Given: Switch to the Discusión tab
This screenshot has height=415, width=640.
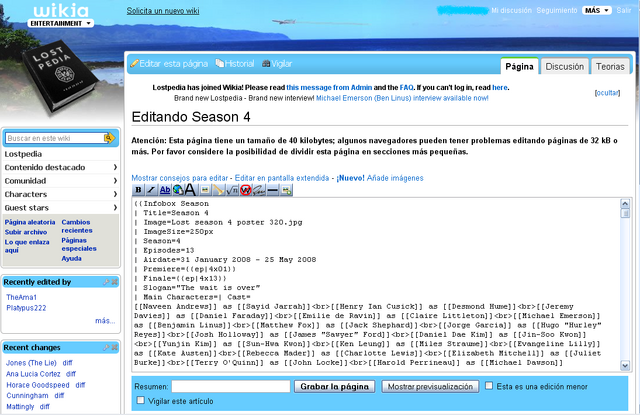Looking at the screenshot, I should (564, 67).
